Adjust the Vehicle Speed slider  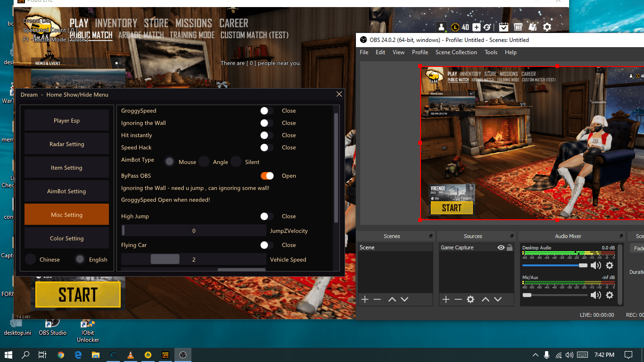pos(194,259)
